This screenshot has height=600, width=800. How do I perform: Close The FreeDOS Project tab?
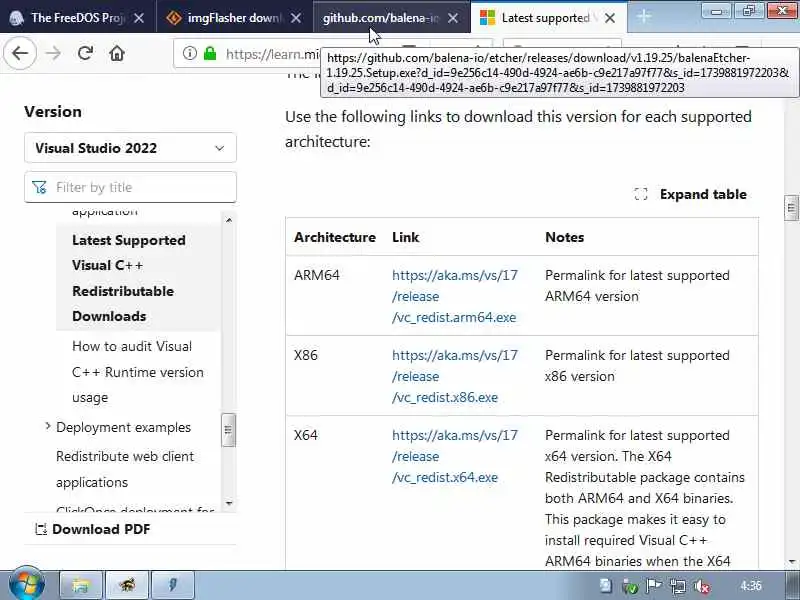(x=139, y=18)
